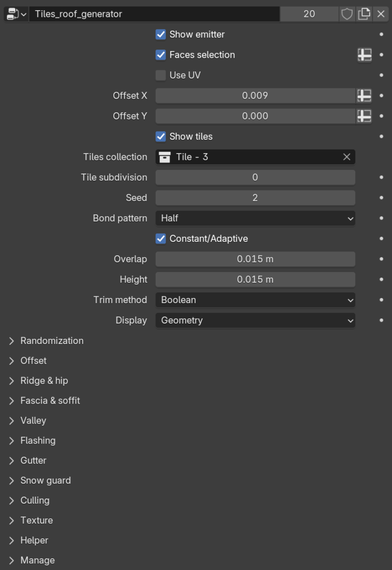Viewport: 392px width, 570px height.
Task: Click the Seed value field
Action: pos(255,197)
